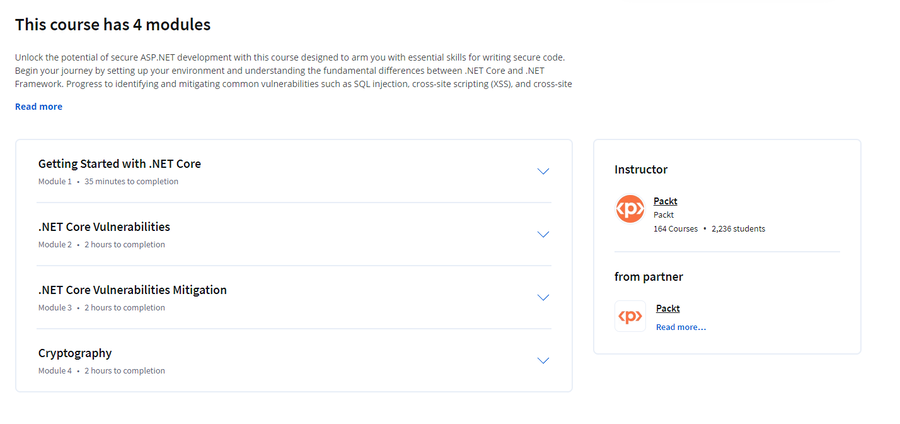Screen dimensions: 900x424
Task: Expand .NET Core Vulnerabilities module chevron
Action: pos(543,234)
